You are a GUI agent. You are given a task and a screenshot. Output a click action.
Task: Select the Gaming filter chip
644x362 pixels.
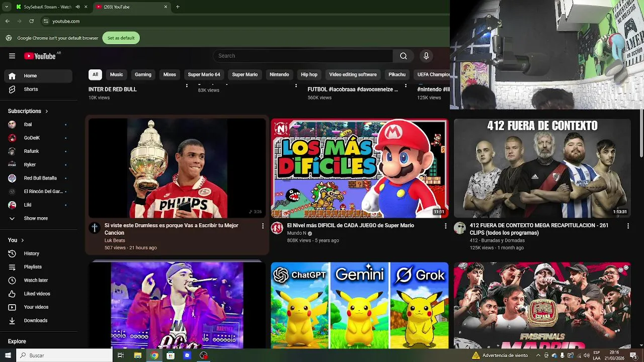[143, 74]
